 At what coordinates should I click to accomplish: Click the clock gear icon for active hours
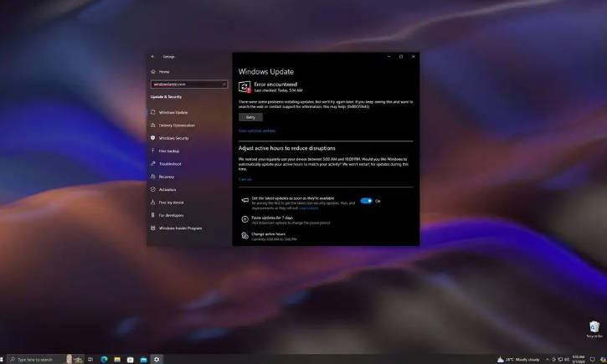(x=245, y=236)
